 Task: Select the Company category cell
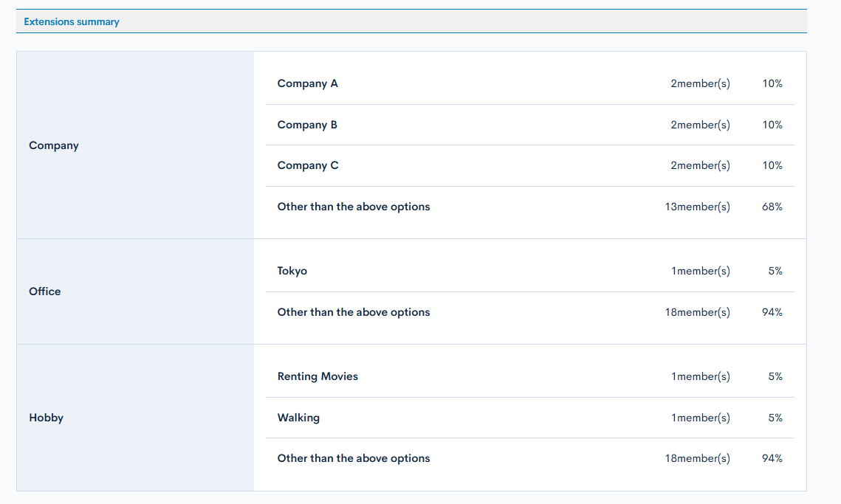[x=54, y=145]
